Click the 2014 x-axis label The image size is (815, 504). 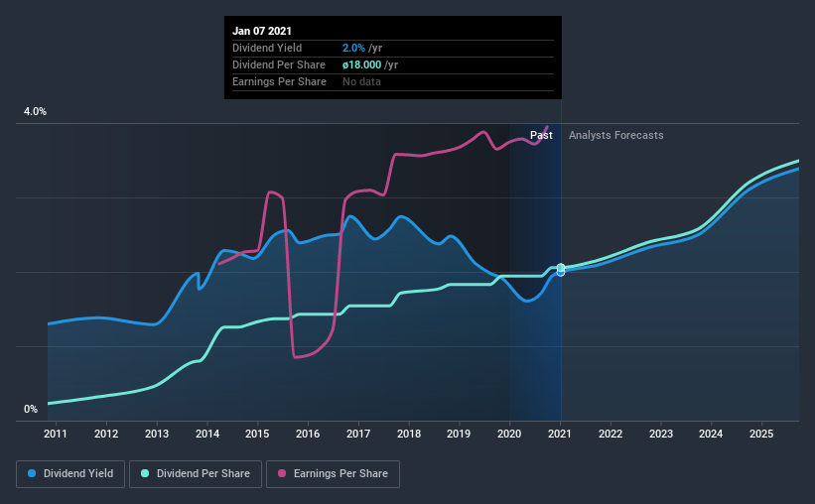(206, 434)
